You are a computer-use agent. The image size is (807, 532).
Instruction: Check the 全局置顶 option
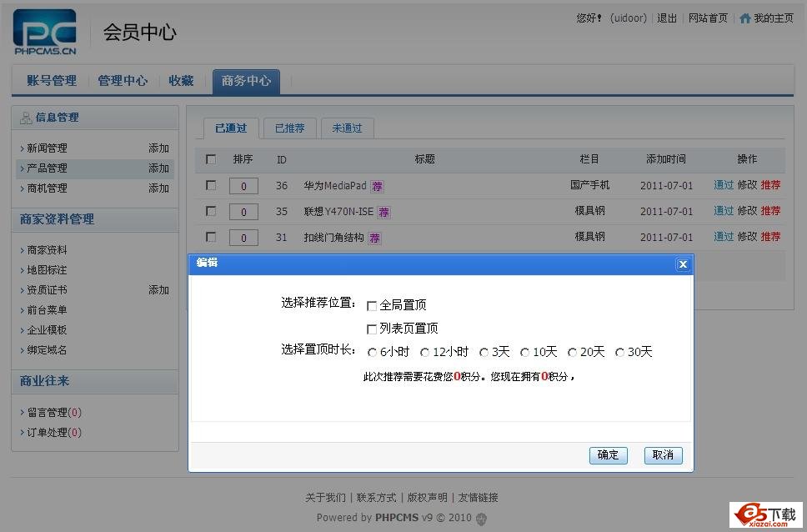(372, 306)
